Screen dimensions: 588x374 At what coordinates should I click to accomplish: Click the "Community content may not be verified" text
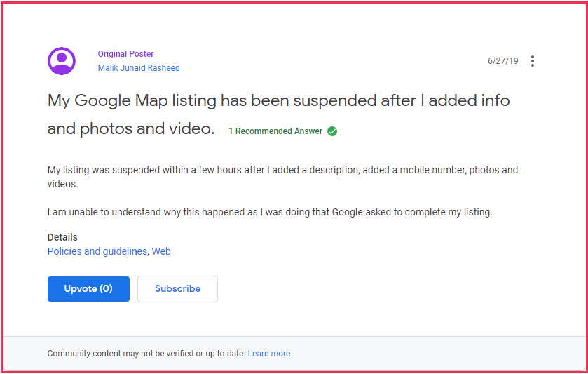tap(146, 354)
